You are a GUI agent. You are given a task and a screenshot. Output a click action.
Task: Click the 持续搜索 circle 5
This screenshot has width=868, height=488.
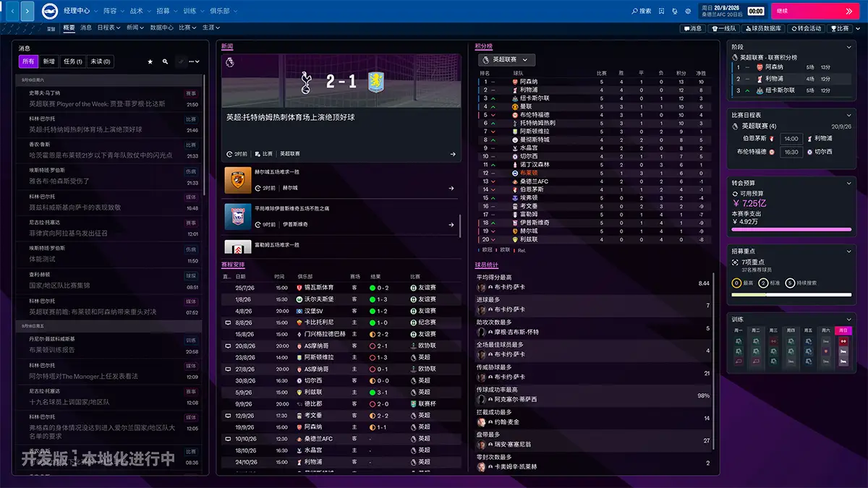tap(790, 283)
